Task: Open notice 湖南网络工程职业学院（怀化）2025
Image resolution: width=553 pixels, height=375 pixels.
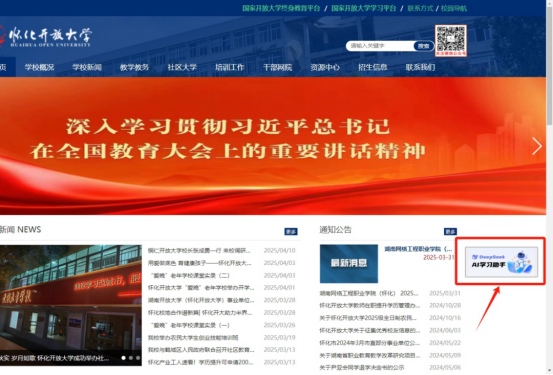Action: 369,293
